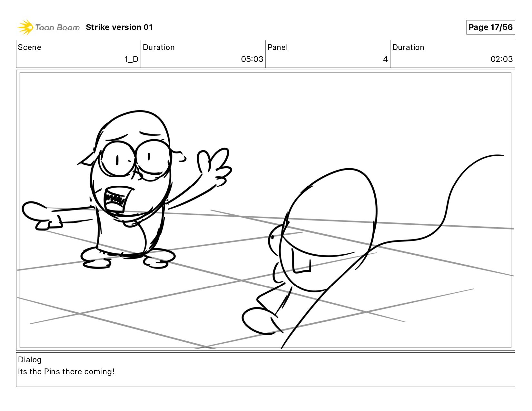The height and width of the screenshot is (411, 532).
Task: Click the 'Page 17/56' box
Action: 490,27
